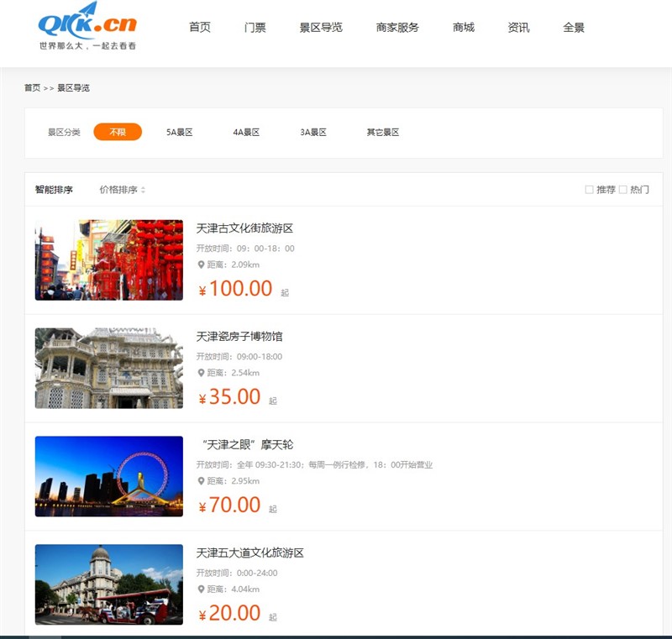Enable the 推荐 checkbox filter
This screenshot has width=672, height=639.
coord(589,190)
